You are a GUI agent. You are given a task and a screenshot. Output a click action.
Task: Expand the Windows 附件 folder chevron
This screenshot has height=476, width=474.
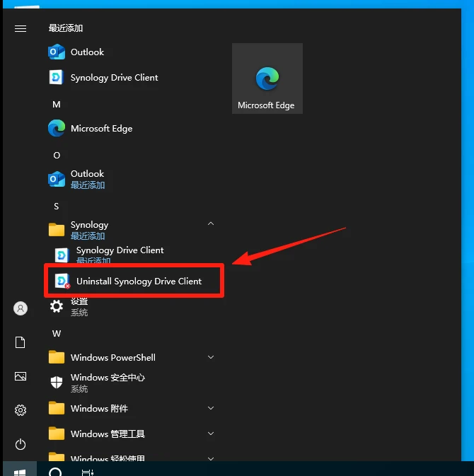coord(211,408)
